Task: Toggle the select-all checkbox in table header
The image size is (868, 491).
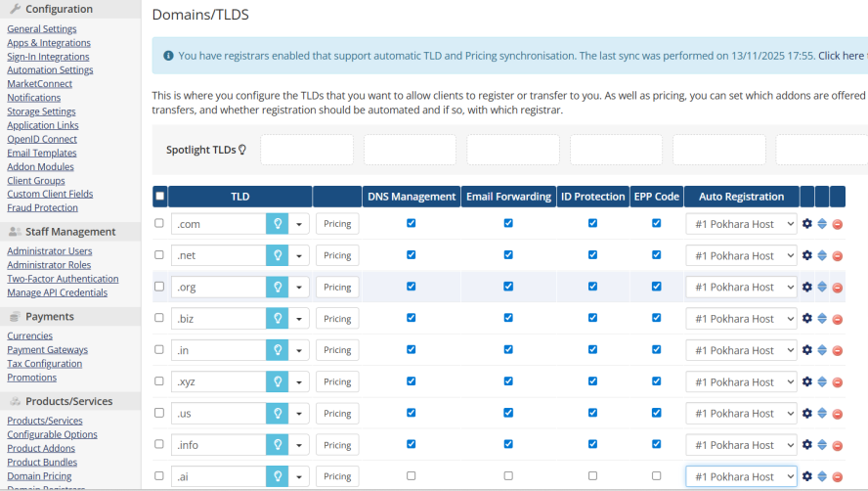Action: pyautogui.click(x=160, y=197)
